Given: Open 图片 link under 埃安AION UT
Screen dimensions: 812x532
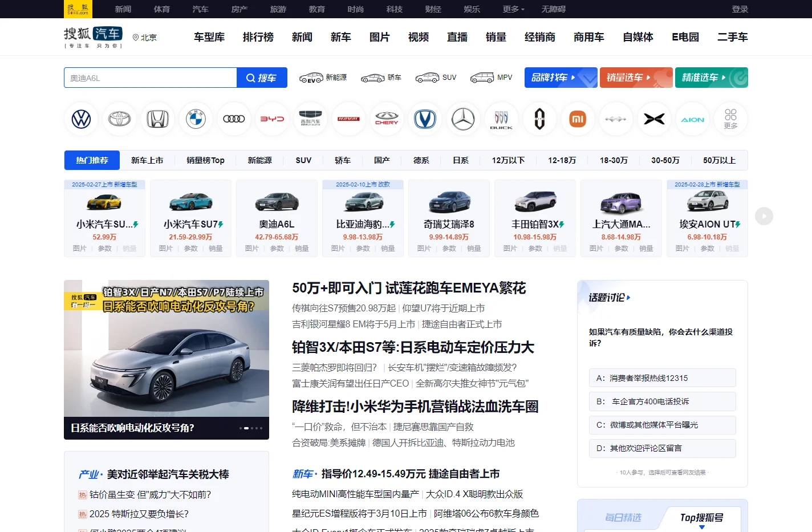Looking at the screenshot, I should (683, 249).
